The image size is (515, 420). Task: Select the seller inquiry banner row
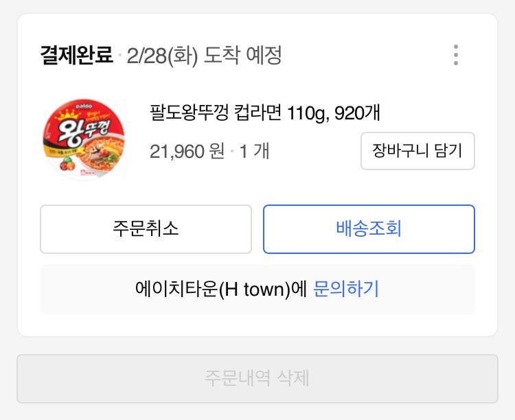[257, 290]
